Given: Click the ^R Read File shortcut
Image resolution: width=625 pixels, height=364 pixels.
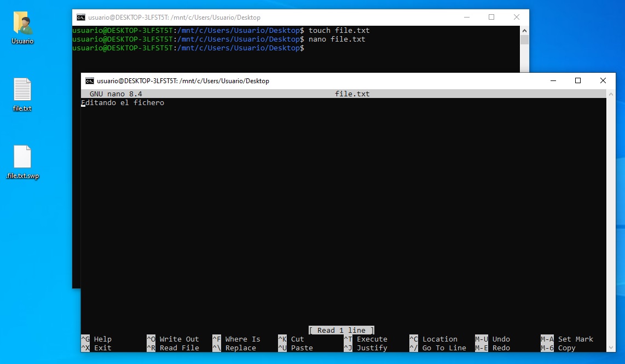Looking at the screenshot, I should click(173, 348).
